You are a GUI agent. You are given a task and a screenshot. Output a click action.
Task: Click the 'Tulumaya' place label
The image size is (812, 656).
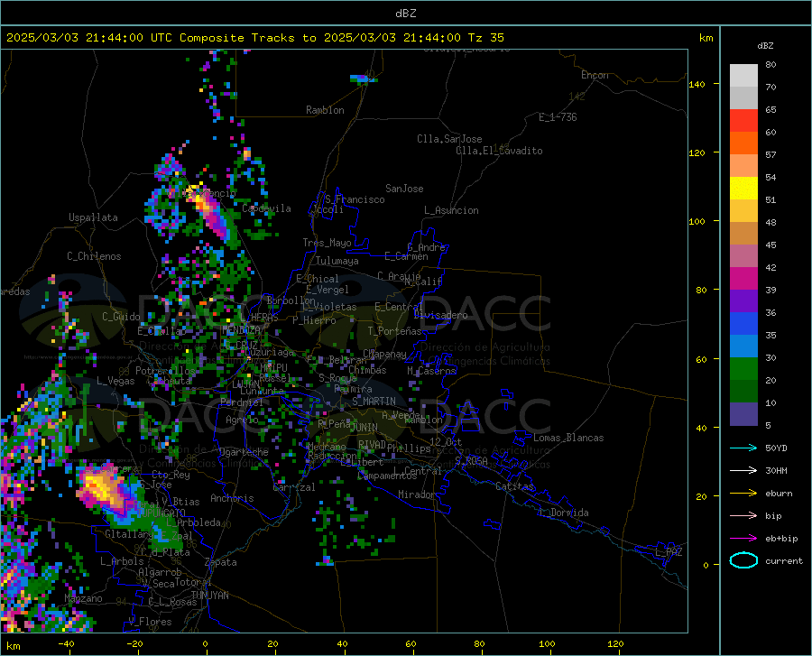click(337, 261)
